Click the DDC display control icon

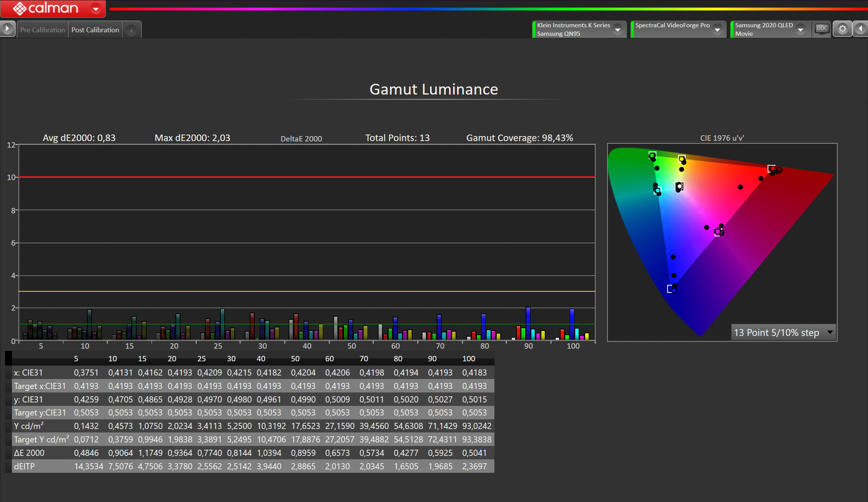(822, 29)
